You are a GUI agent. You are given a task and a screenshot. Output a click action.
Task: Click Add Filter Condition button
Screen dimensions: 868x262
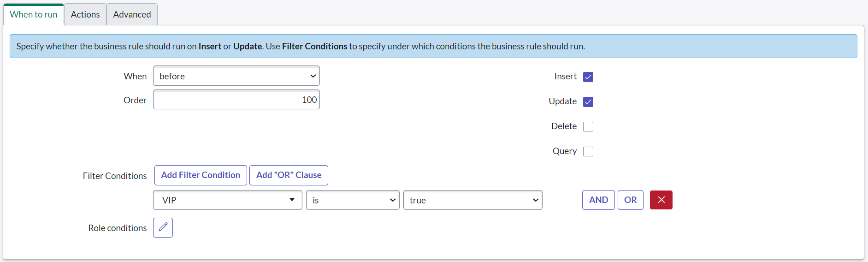pyautogui.click(x=201, y=175)
